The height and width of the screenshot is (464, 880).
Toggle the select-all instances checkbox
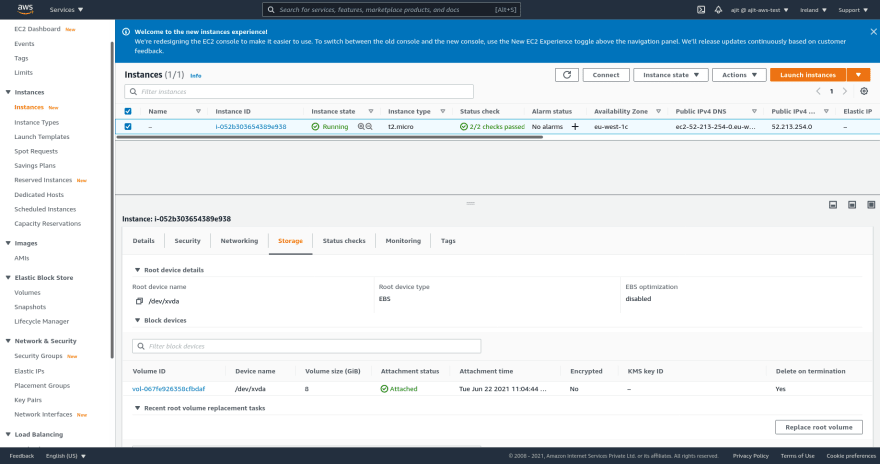128,111
